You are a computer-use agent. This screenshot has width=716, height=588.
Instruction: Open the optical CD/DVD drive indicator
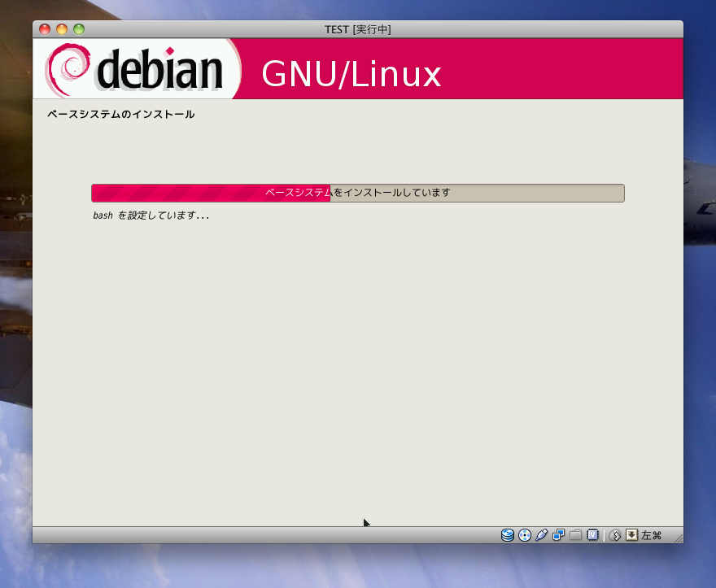click(x=525, y=535)
